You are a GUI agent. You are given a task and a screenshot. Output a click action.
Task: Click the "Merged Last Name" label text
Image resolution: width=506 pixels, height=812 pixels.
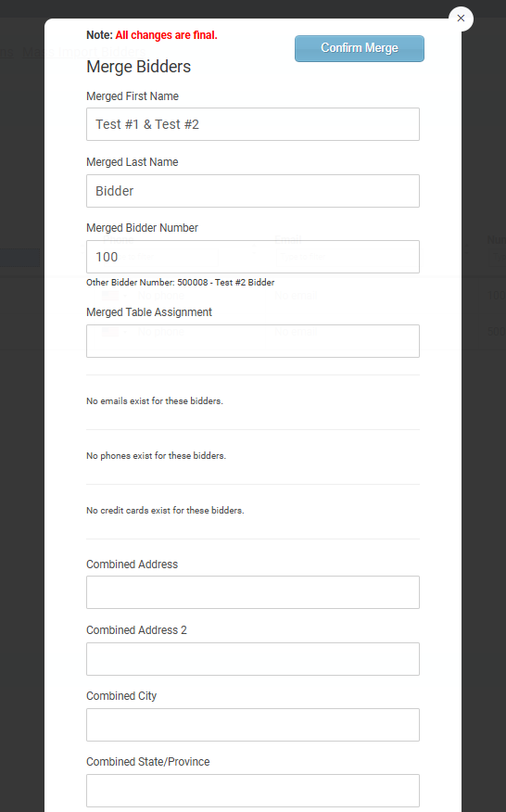[133, 162]
